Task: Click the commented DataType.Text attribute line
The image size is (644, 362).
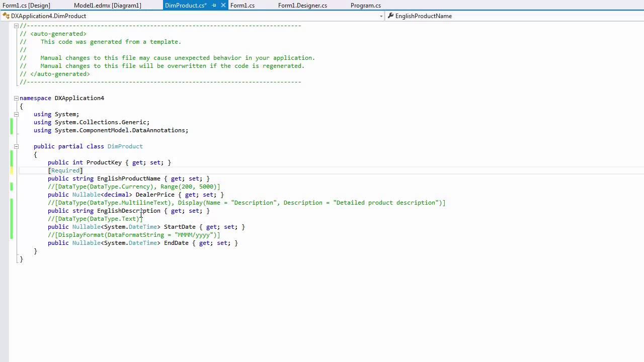Action: 95,219
